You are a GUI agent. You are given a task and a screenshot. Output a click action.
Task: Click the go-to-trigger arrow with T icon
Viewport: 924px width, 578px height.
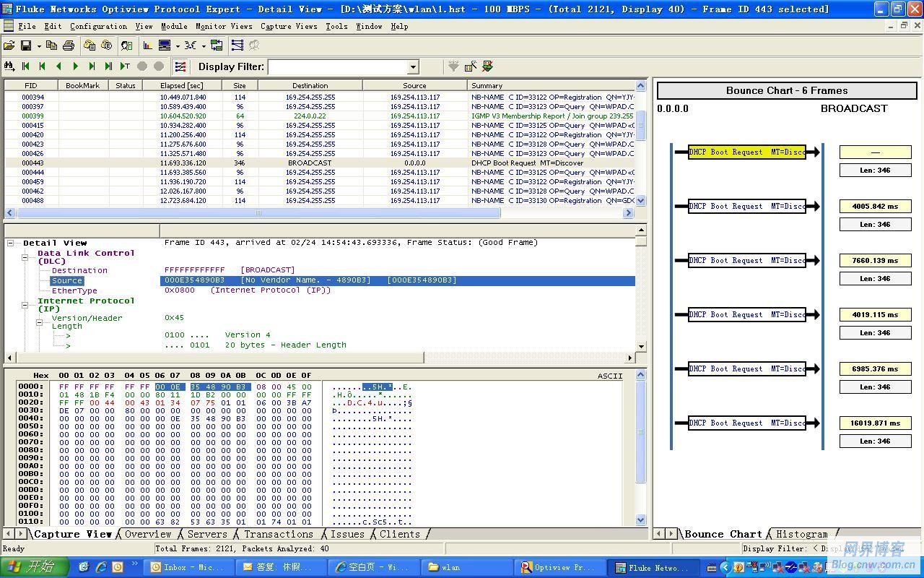pos(125,66)
